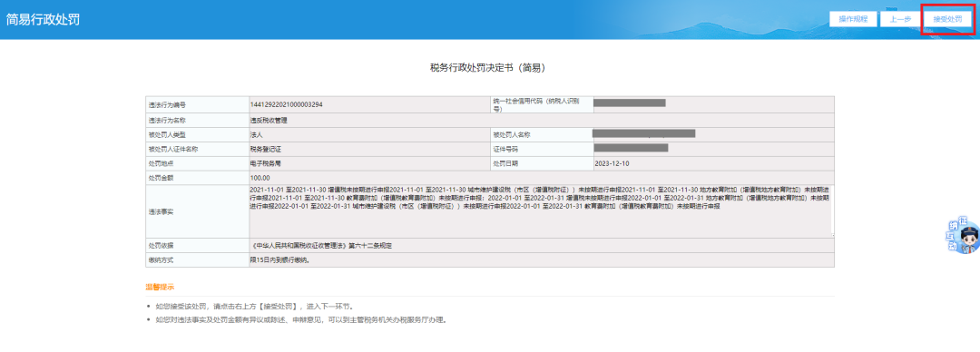Click the 被处罚人证件名称 label cell

pyautogui.click(x=197, y=150)
